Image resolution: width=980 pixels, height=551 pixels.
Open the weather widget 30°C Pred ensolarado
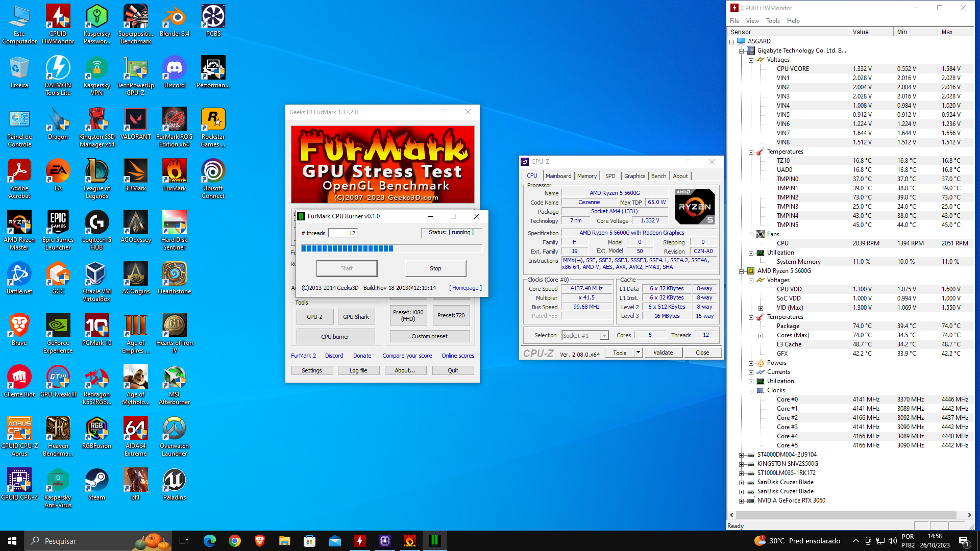pos(797,541)
